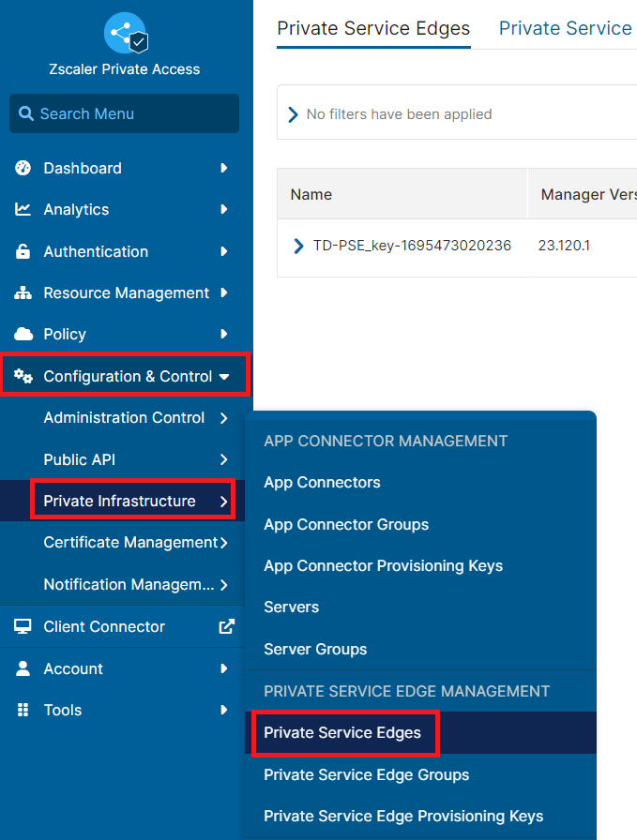Viewport: 637px width, 840px height.
Task: Expand the Analytics menu arrow
Action: [224, 209]
